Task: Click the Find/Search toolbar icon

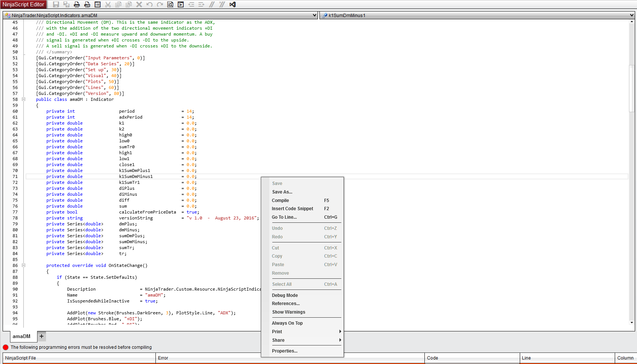Action: tap(170, 4)
